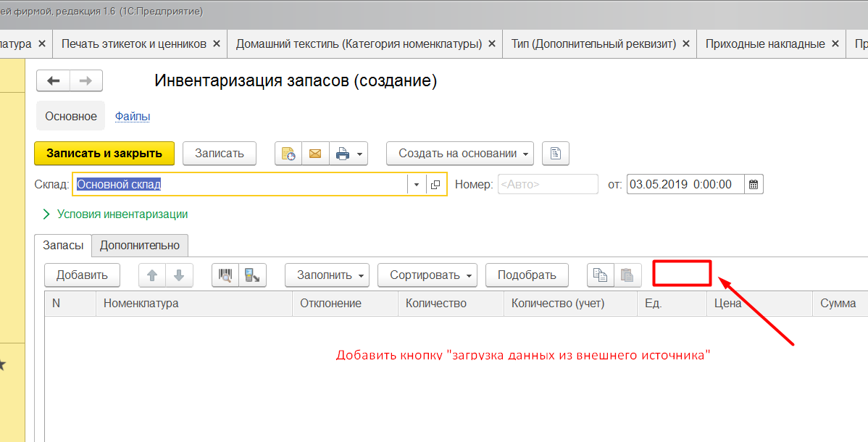Open the Заполнить dropdown menu
This screenshot has width=868, height=442.
pyautogui.click(x=327, y=275)
